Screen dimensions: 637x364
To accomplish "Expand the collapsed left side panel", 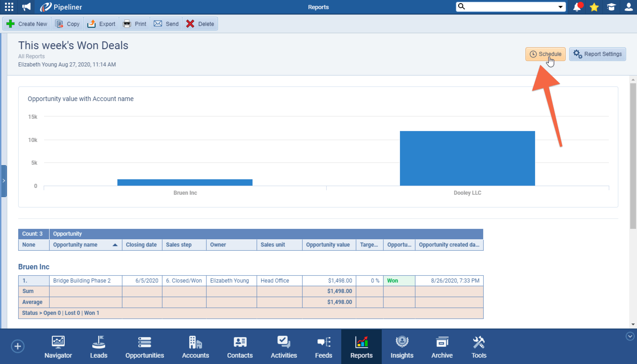I will pos(4,181).
